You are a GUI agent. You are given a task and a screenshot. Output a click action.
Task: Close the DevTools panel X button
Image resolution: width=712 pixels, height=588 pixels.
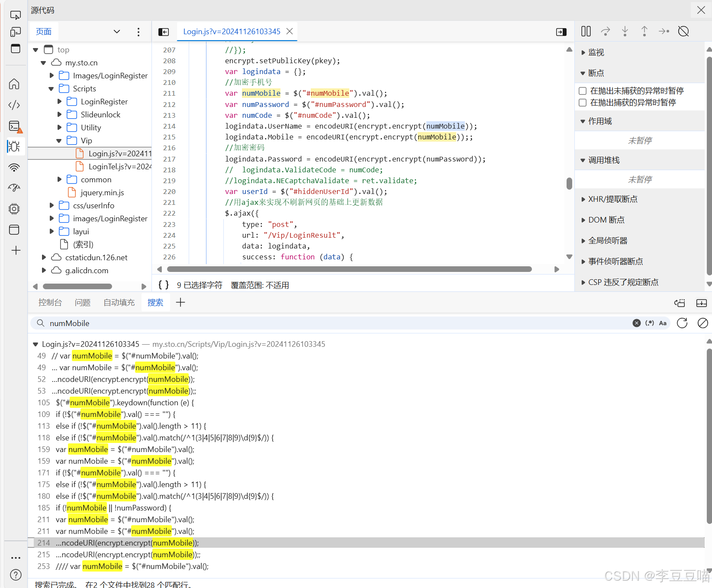(701, 10)
